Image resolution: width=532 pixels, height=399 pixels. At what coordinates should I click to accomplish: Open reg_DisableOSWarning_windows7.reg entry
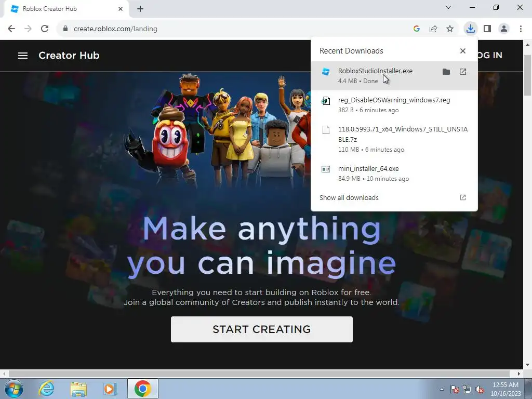(394, 105)
